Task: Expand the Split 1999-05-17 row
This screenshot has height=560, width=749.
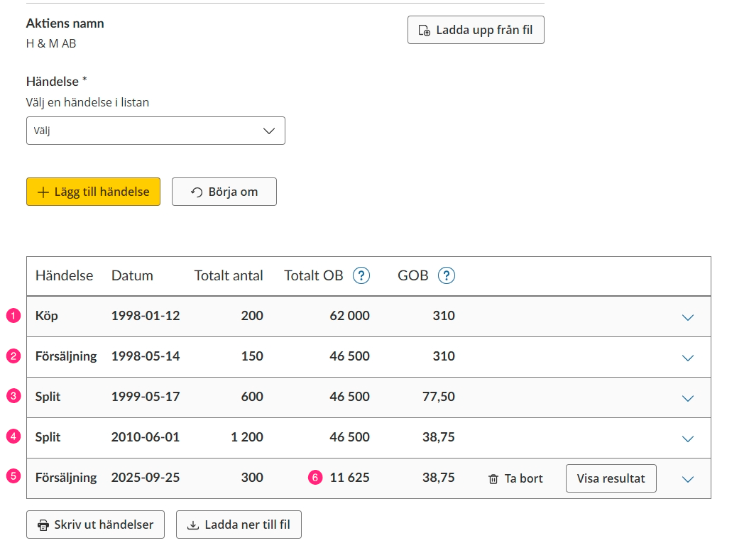Action: (x=687, y=398)
